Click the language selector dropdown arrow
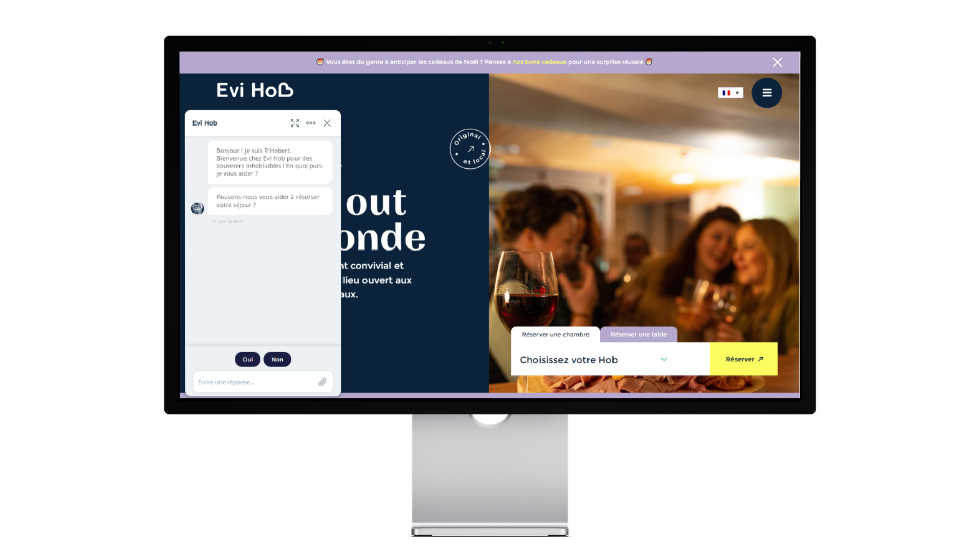980x551 pixels. pyautogui.click(x=737, y=93)
